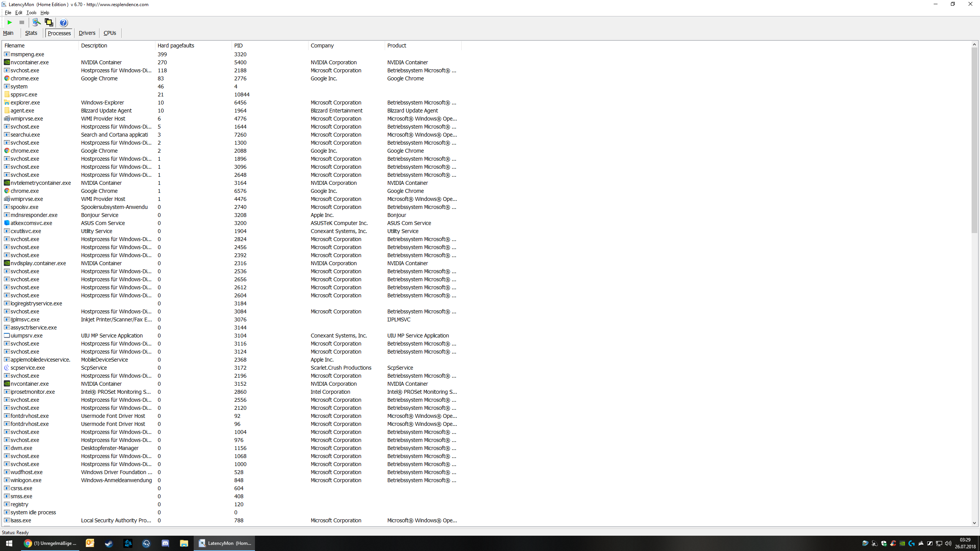This screenshot has width=980, height=551.
Task: Open Discord from the taskbar
Action: tap(165, 543)
